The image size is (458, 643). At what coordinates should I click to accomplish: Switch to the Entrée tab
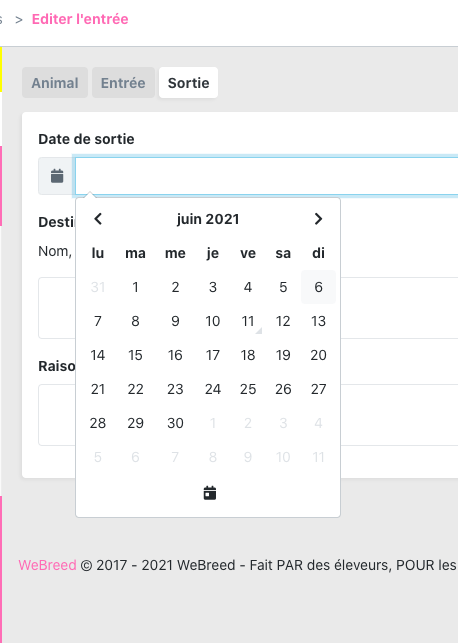(123, 83)
